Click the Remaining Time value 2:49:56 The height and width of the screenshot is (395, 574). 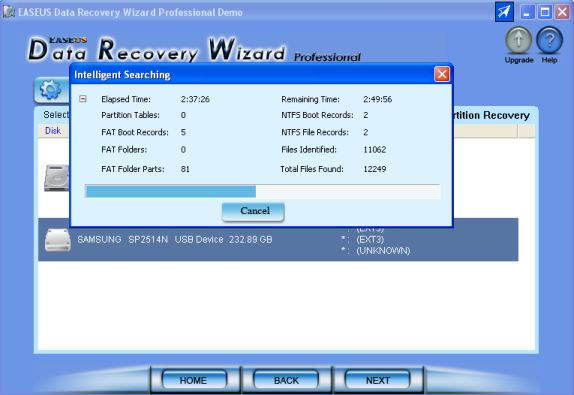click(377, 99)
